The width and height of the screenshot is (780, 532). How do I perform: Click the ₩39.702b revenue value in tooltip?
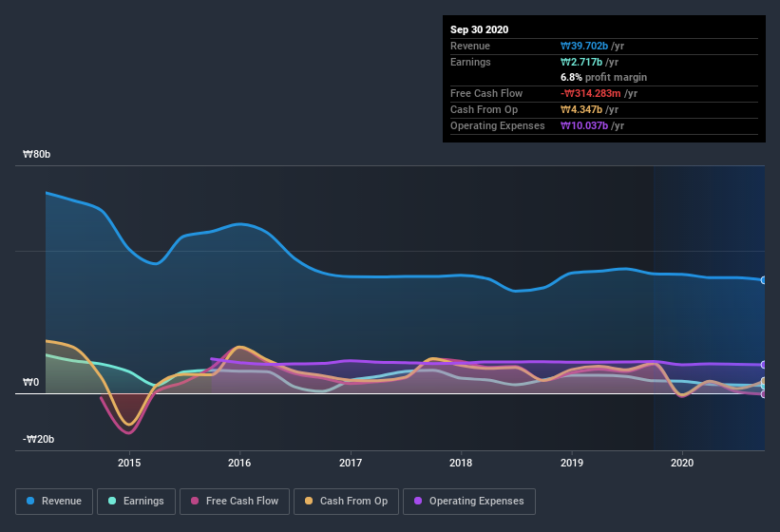(x=584, y=46)
